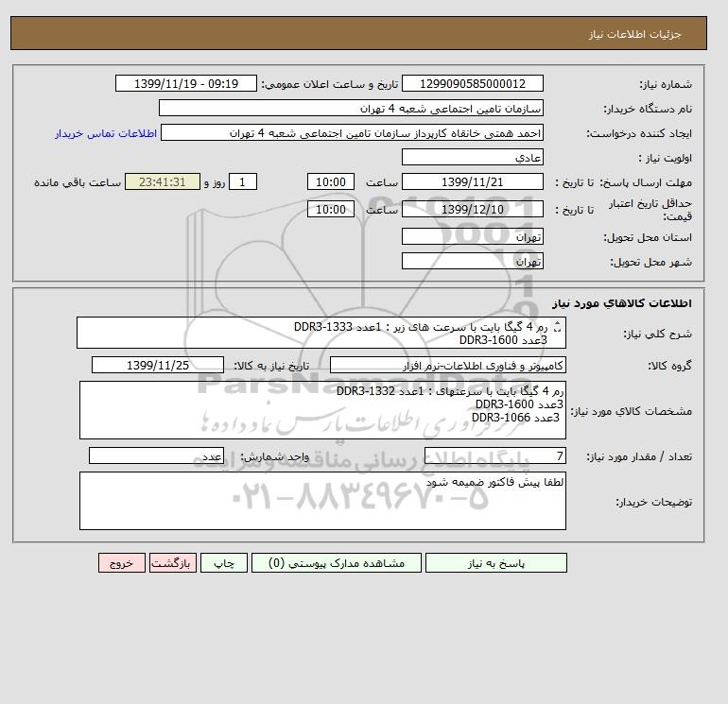Click the شماره نیاز label
The height and width of the screenshot is (704, 728).
tap(666, 84)
